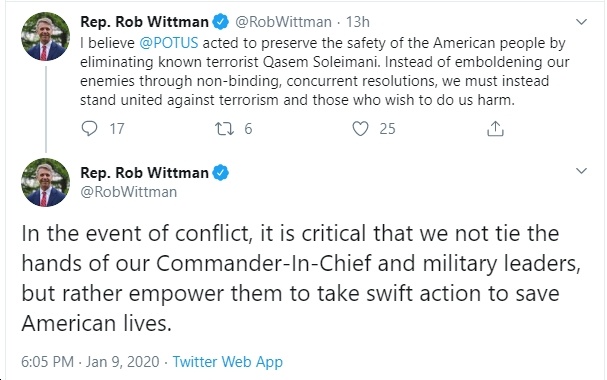Click the Rep. Rob Wittman name in second tweet

point(144,173)
